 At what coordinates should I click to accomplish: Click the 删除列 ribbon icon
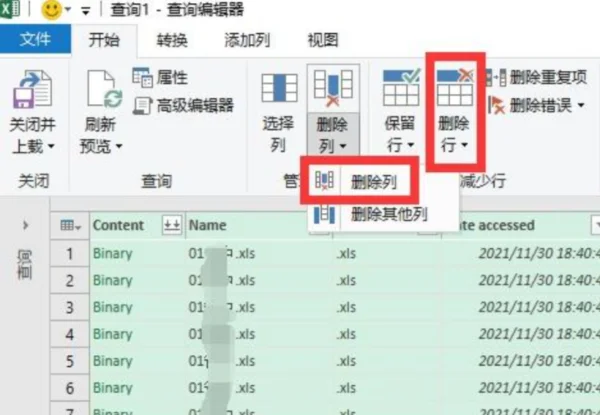point(333,88)
